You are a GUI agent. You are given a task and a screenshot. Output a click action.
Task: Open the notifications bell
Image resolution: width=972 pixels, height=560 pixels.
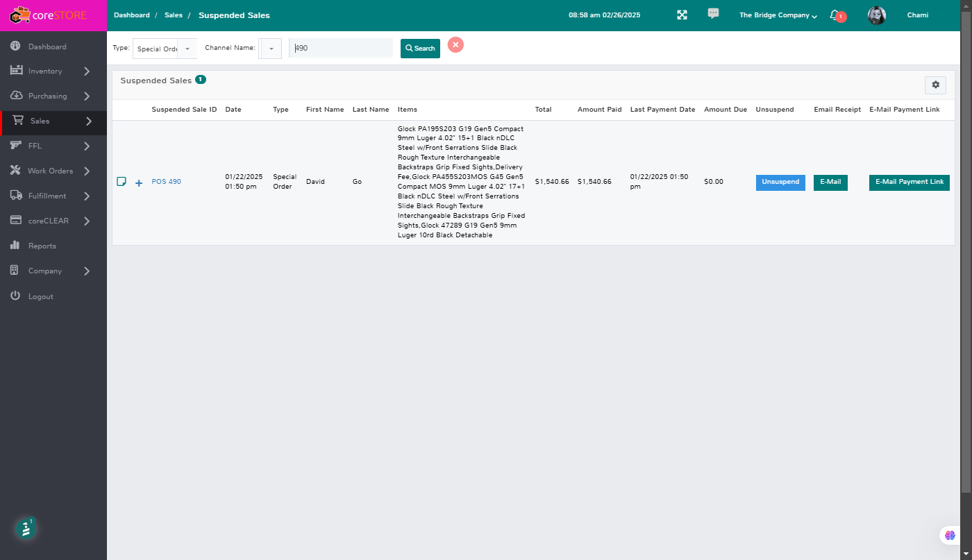[x=835, y=15]
